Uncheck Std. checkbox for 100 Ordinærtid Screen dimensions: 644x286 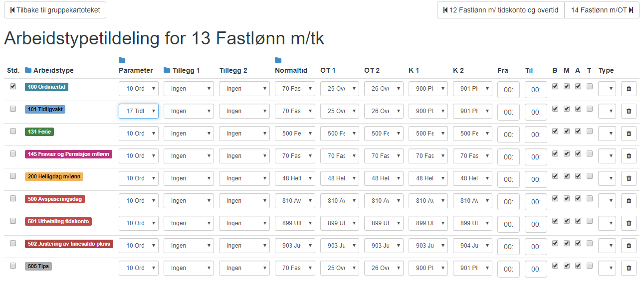point(13,86)
